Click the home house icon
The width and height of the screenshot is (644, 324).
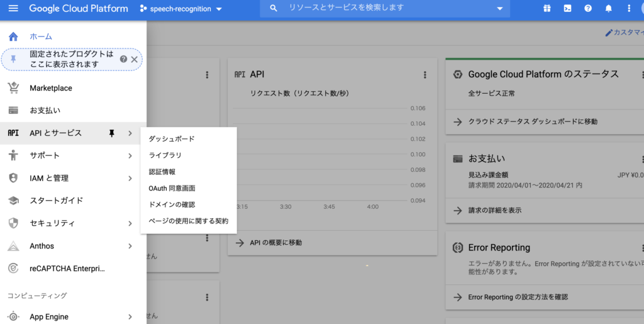(13, 36)
